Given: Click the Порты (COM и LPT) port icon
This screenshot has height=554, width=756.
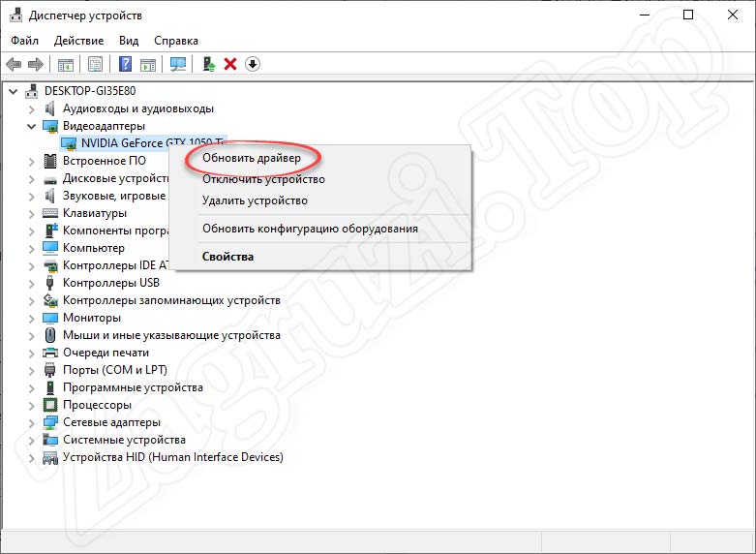Looking at the screenshot, I should (x=50, y=370).
